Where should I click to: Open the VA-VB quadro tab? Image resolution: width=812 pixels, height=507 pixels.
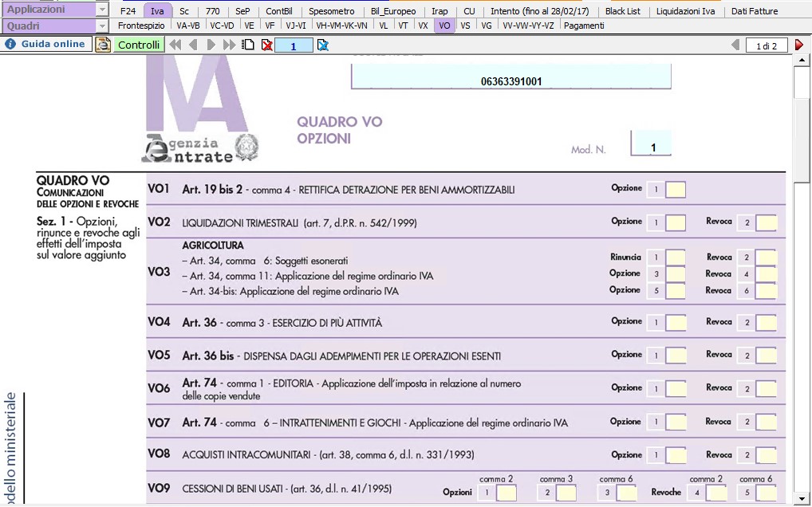(x=188, y=26)
